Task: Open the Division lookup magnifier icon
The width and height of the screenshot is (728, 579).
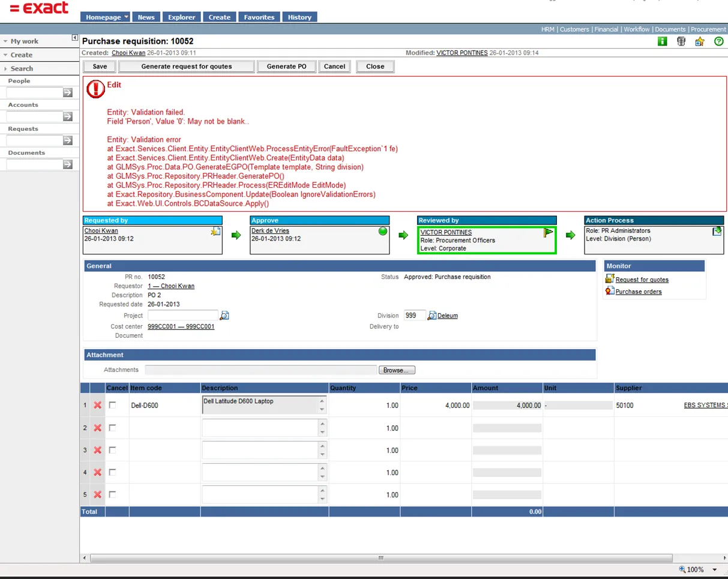Action: point(432,316)
